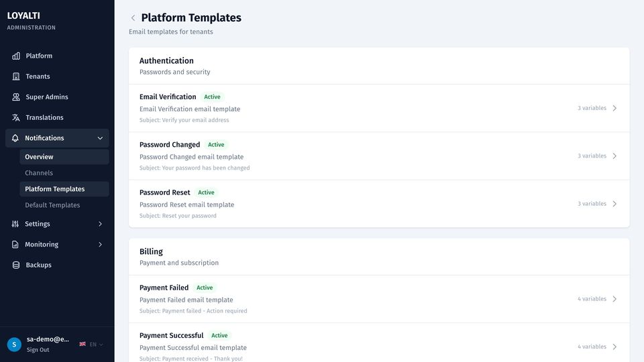The height and width of the screenshot is (362, 644).
Task: Open the Super Admins page
Action: click(x=57, y=97)
